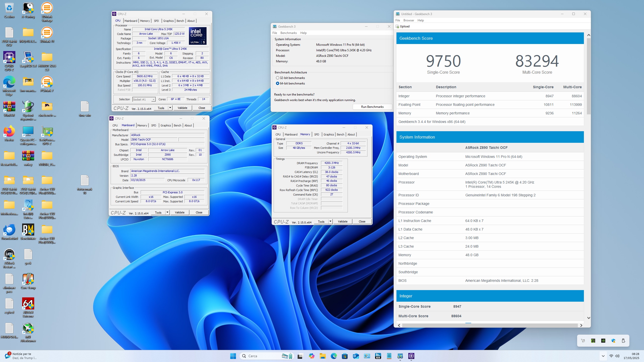This screenshot has height=362, width=644.
Task: Open the 3DMark Vantage desktop shortcut
Action: tap(47, 12)
